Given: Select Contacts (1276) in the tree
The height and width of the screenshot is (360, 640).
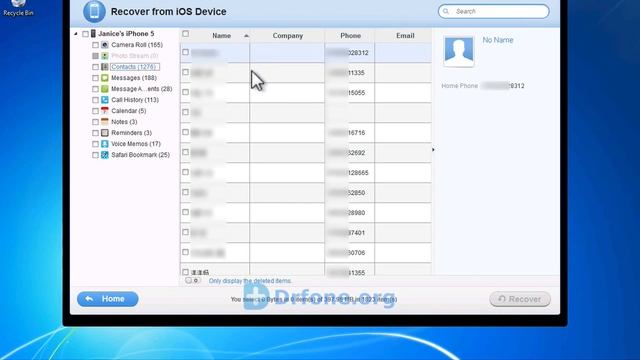Looking at the screenshot, I should (x=134, y=67).
